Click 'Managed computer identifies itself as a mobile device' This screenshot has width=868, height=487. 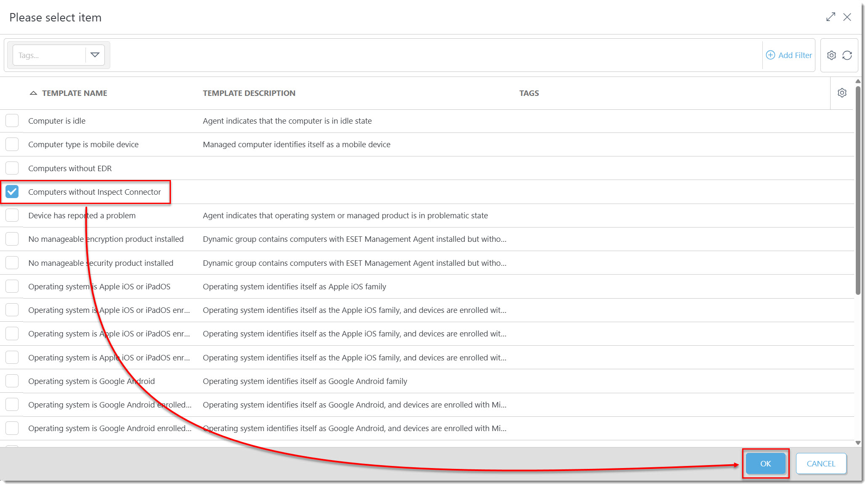[x=296, y=144]
